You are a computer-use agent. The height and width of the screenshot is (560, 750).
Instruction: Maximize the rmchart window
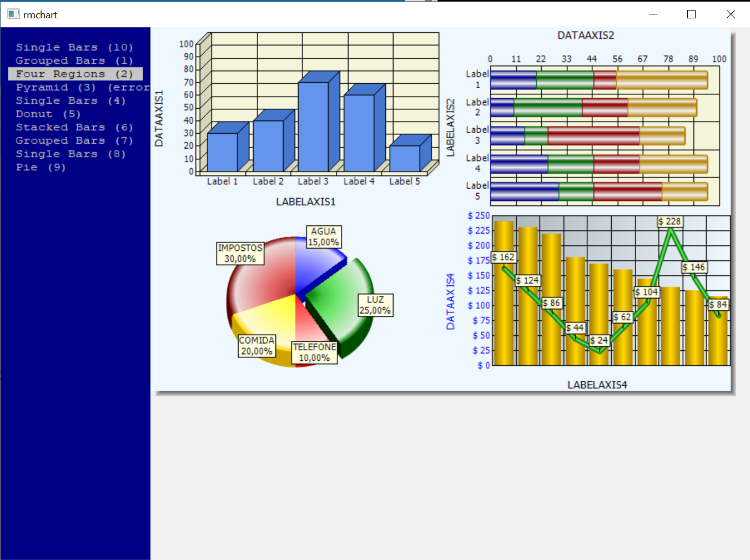[x=691, y=14]
